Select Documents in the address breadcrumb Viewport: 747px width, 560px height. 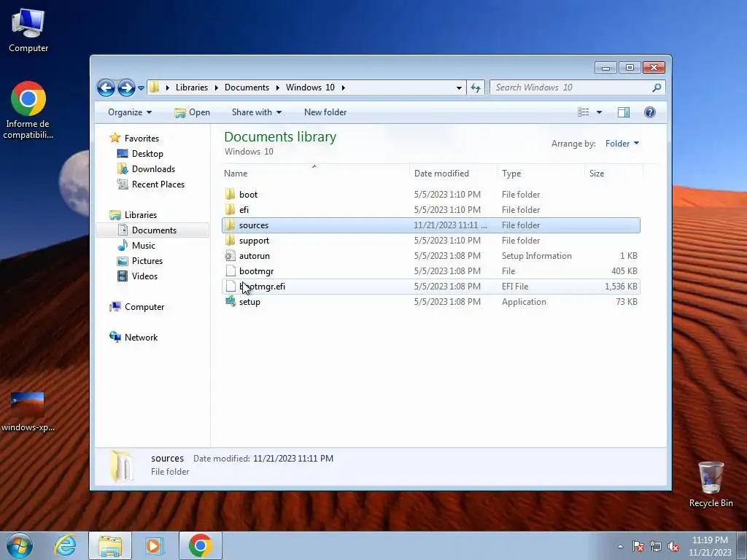tap(247, 87)
